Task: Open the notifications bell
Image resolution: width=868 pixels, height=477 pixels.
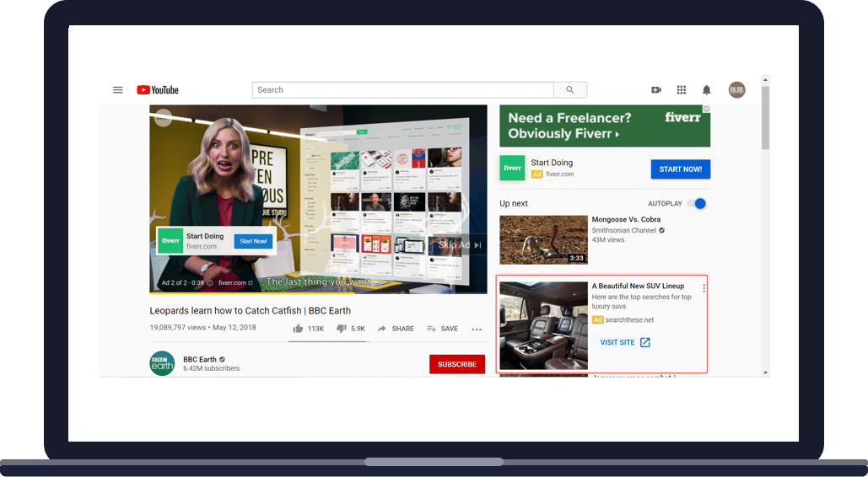Action: [x=706, y=89]
